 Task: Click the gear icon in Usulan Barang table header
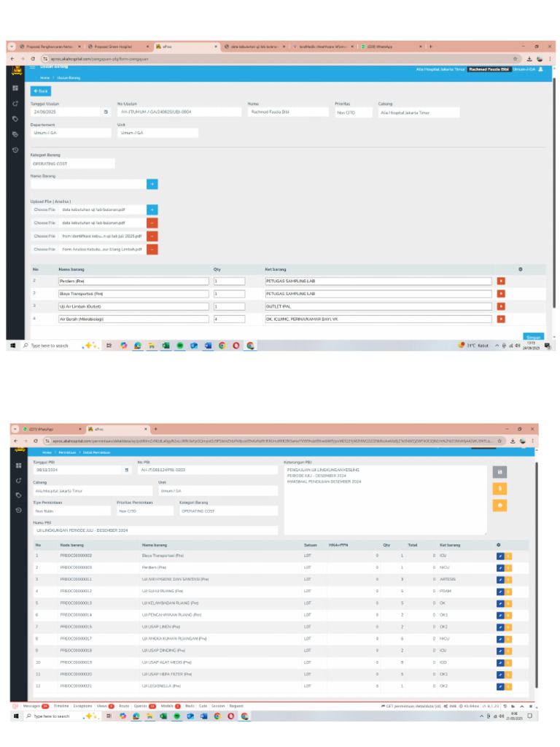point(520,269)
